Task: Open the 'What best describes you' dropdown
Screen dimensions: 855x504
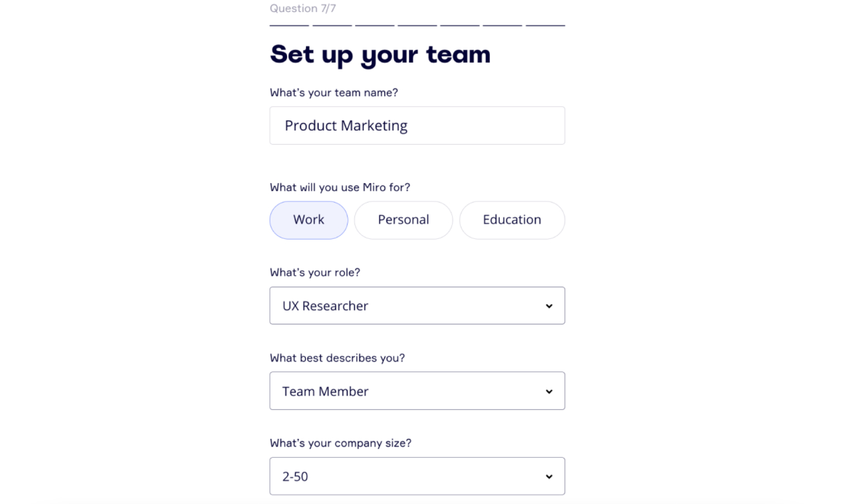Action: [x=417, y=391]
